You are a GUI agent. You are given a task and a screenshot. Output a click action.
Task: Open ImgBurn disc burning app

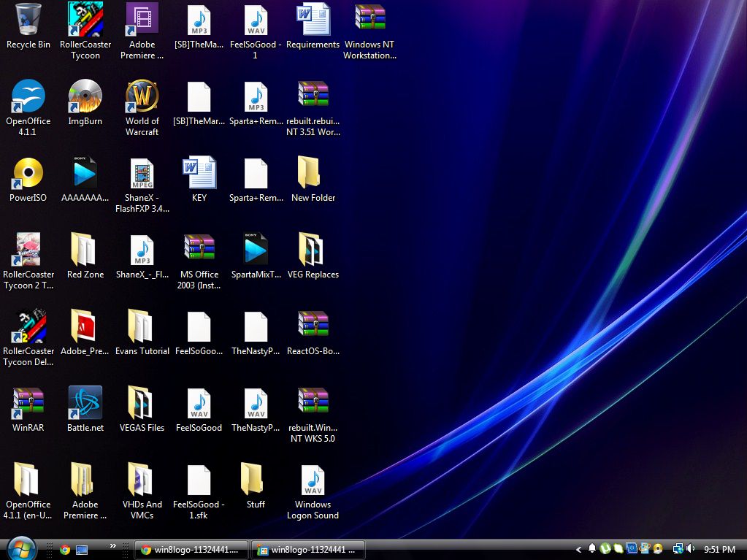coord(85,96)
